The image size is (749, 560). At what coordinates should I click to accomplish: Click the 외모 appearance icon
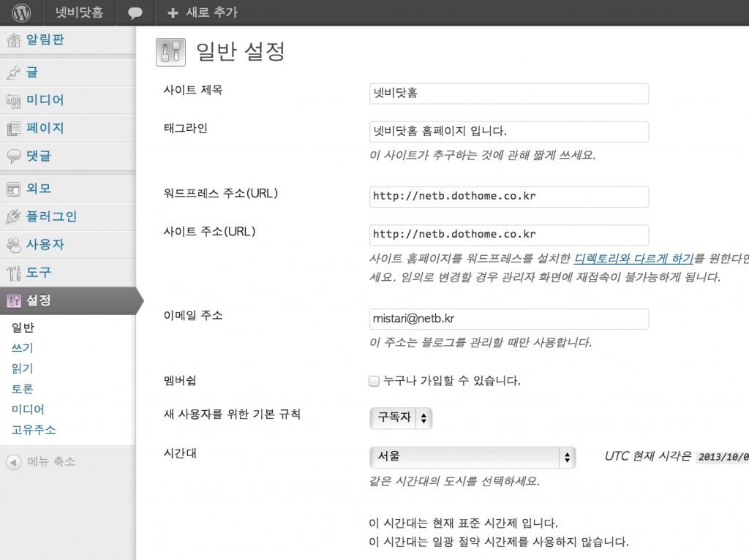(x=13, y=189)
